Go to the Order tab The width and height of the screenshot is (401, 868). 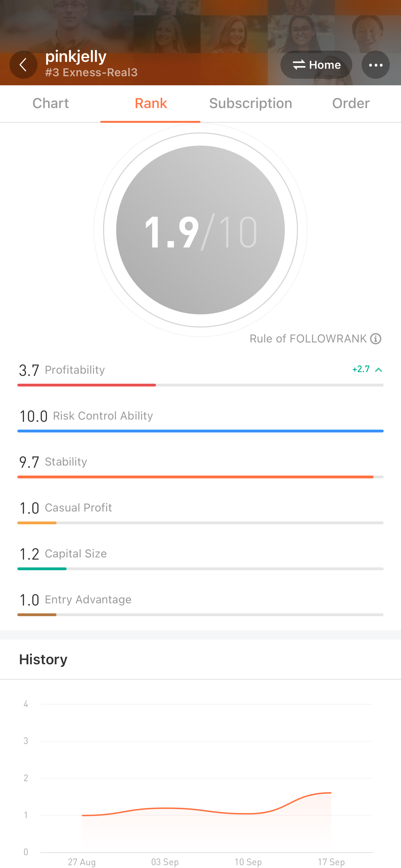(x=351, y=103)
